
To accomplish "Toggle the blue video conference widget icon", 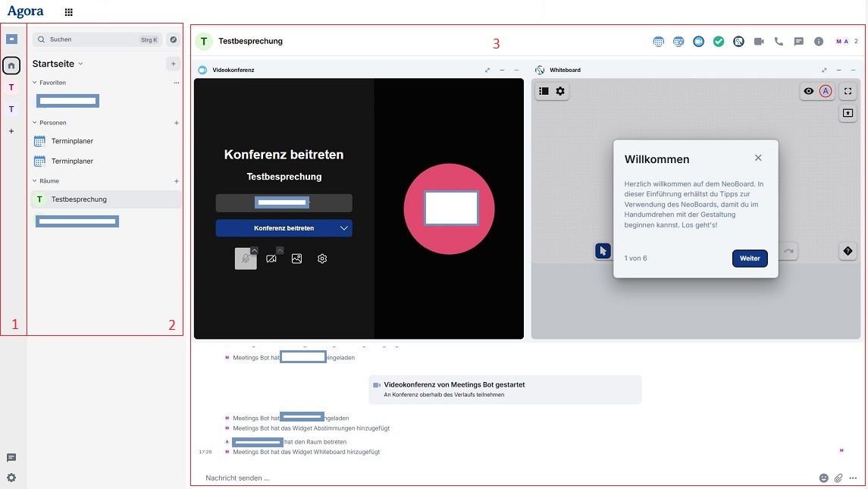I will point(699,42).
